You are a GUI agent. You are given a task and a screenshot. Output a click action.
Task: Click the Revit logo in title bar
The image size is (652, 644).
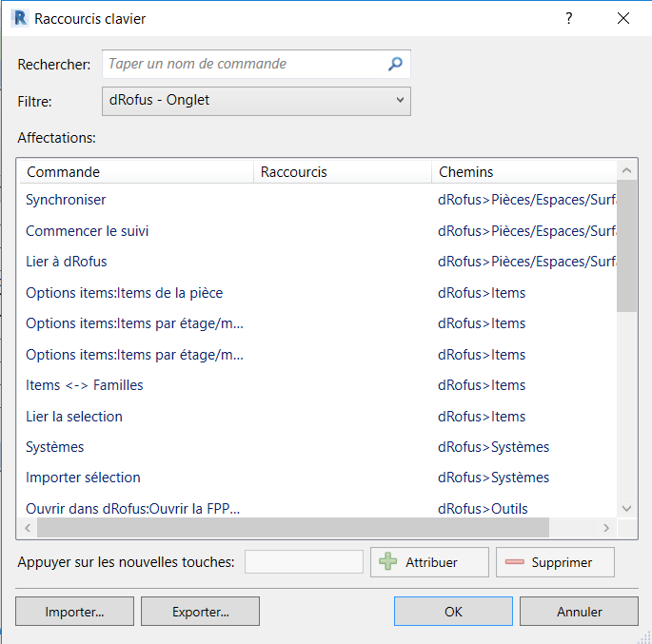point(18,18)
